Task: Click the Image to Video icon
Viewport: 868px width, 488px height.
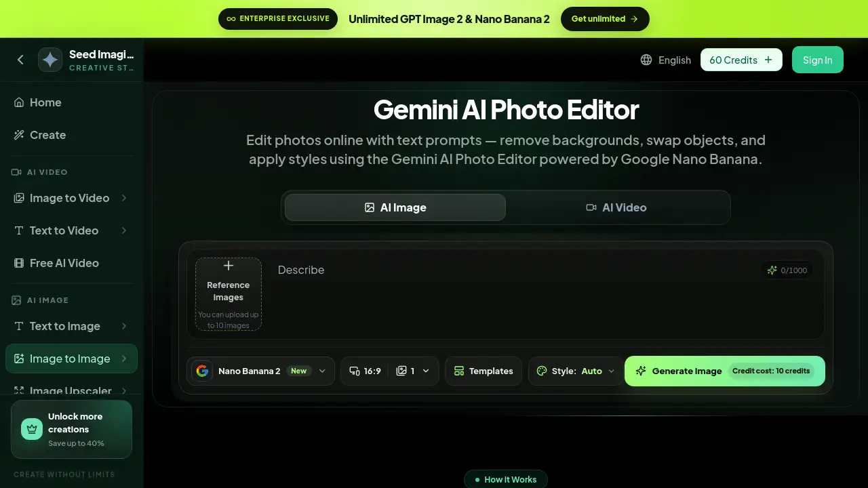Action: pos(19,198)
